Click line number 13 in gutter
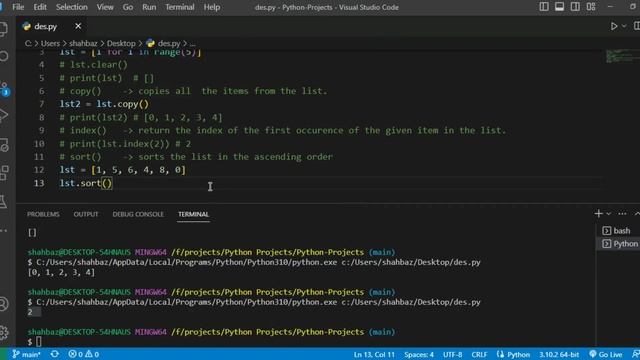640x360 pixels. point(39,183)
